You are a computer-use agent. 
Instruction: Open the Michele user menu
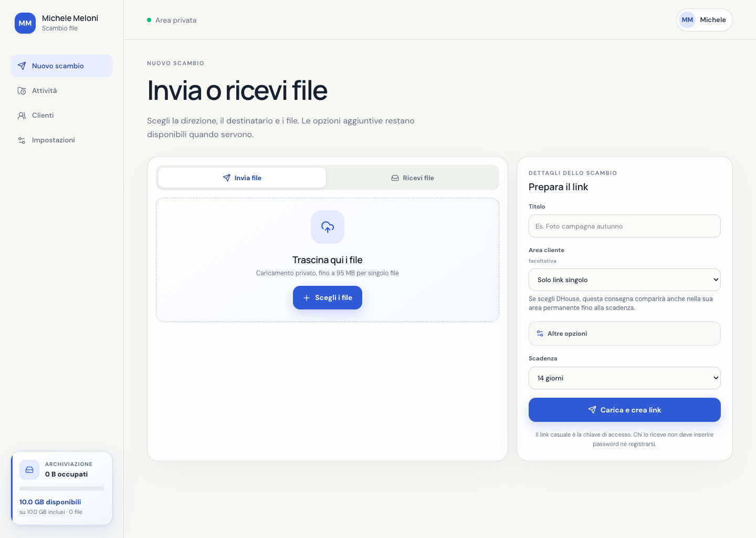[705, 20]
